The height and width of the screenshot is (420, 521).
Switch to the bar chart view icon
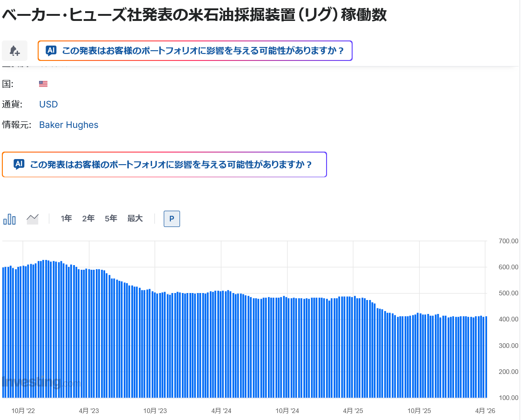coord(10,219)
